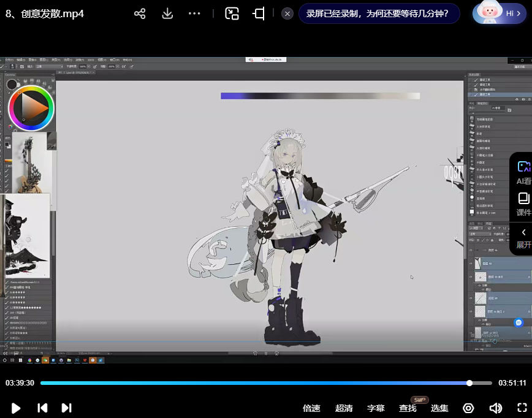Open the 倍速 playback speed menu
The image size is (532, 418).
pyautogui.click(x=311, y=408)
